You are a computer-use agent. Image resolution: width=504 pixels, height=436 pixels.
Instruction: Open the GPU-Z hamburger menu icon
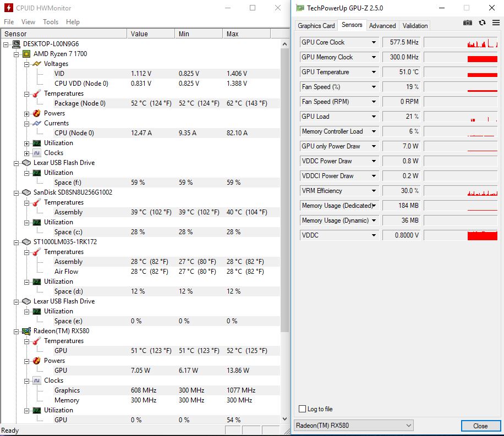pyautogui.click(x=496, y=23)
